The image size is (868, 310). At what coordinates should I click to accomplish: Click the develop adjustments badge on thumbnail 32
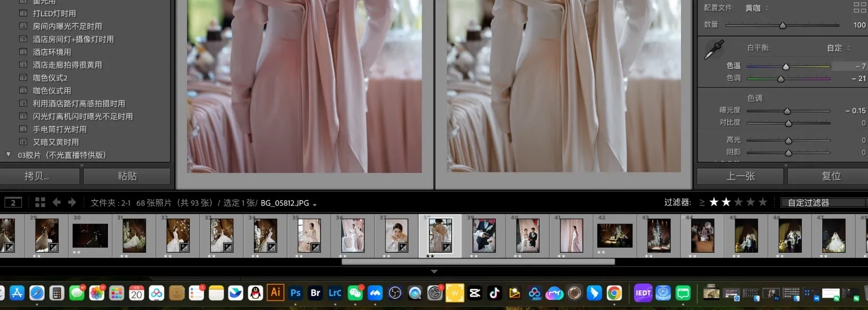(185, 247)
